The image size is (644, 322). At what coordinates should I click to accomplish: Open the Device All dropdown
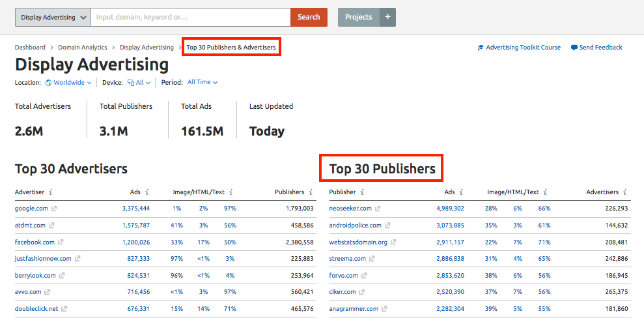(x=139, y=83)
